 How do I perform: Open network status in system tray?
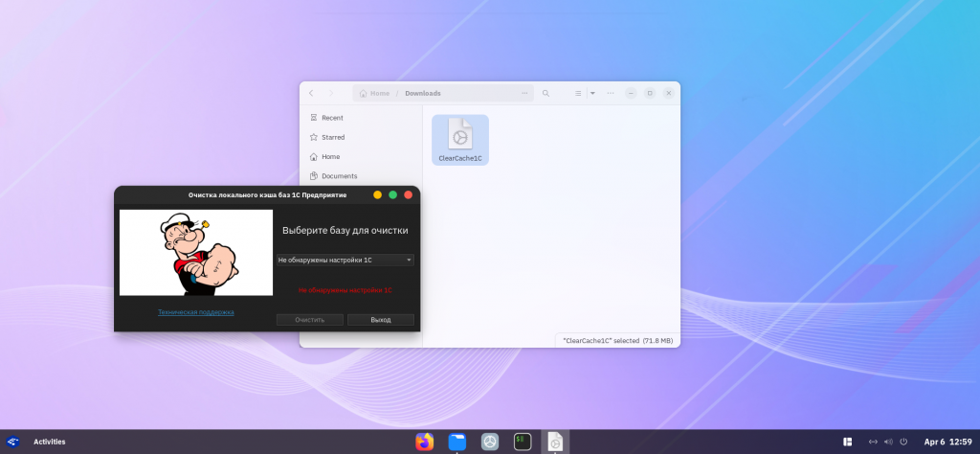[873, 442]
